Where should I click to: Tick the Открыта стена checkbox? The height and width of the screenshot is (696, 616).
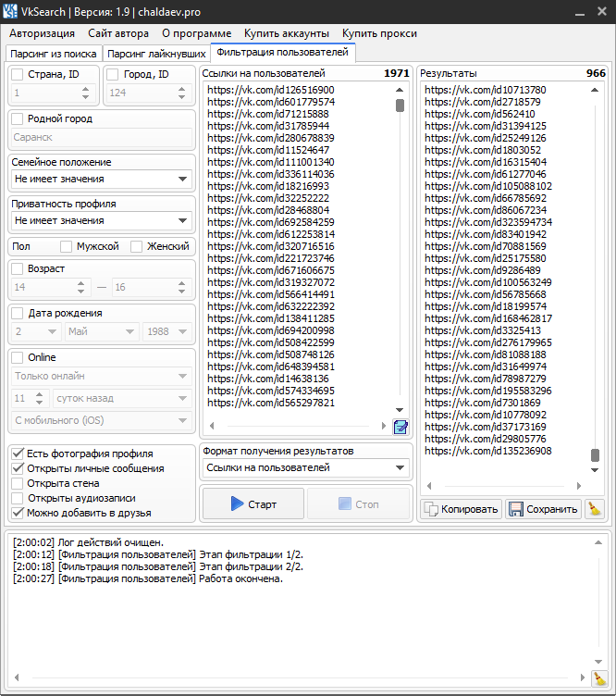click(x=18, y=483)
